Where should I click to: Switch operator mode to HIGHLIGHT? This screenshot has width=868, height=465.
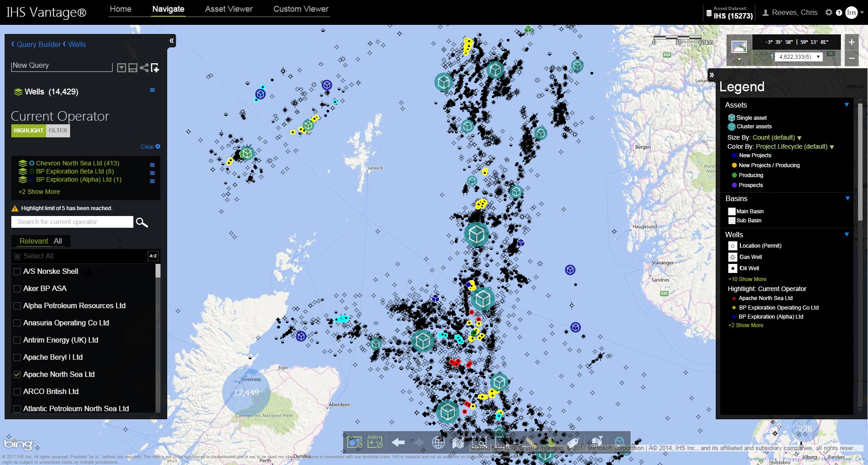[28, 131]
